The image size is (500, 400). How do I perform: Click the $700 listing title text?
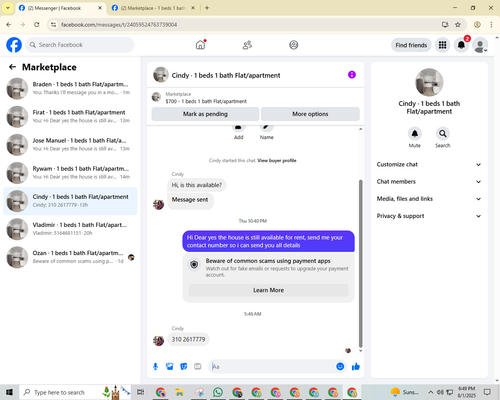206,101
